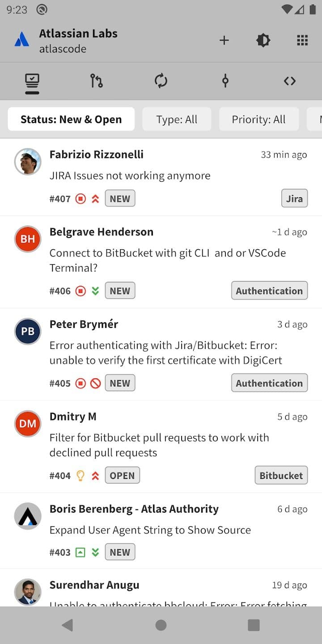
Task: Toggle the Status: New & Open filter
Action: click(71, 119)
